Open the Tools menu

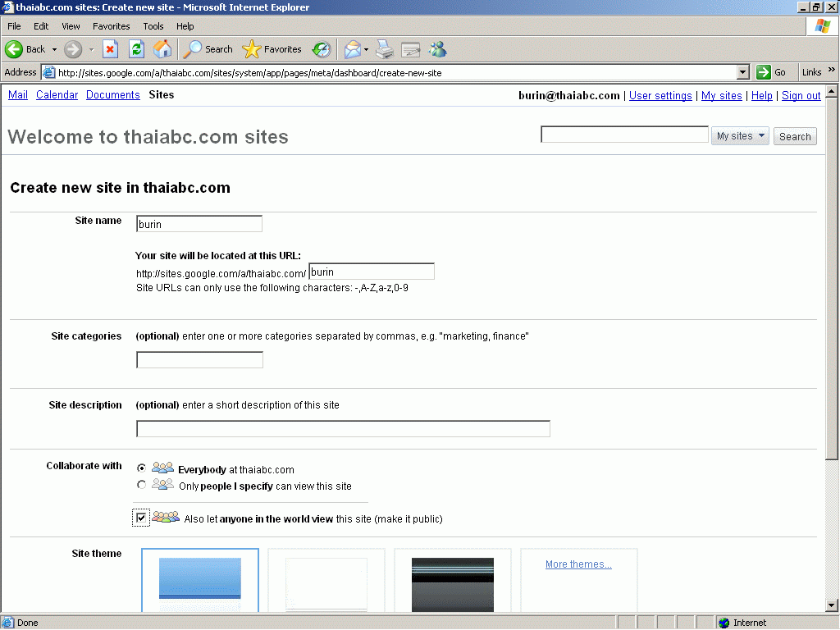coord(153,26)
